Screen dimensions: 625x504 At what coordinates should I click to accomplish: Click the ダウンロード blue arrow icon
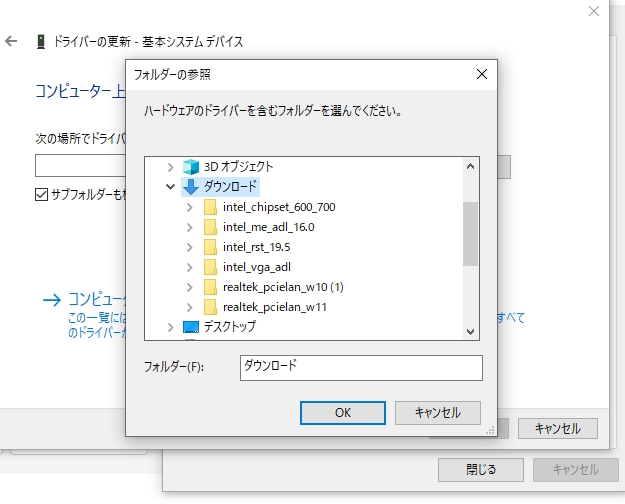click(191, 187)
